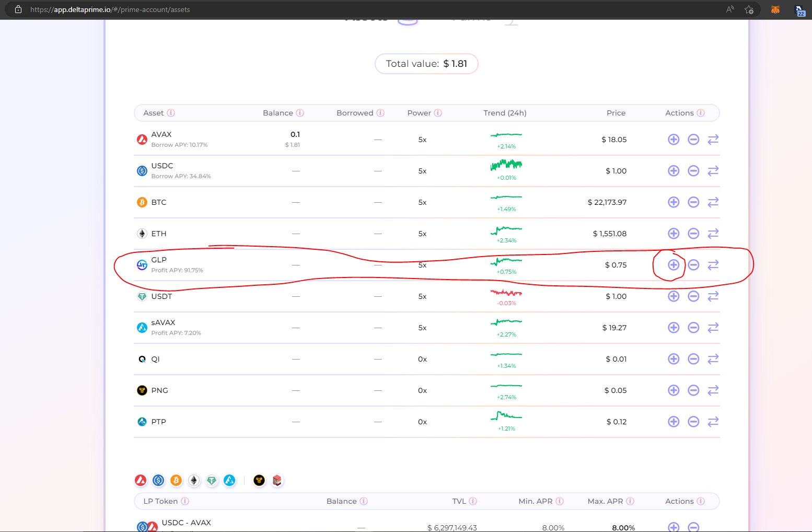
Task: Select the Trader Joe filter icon
Action: click(x=277, y=480)
